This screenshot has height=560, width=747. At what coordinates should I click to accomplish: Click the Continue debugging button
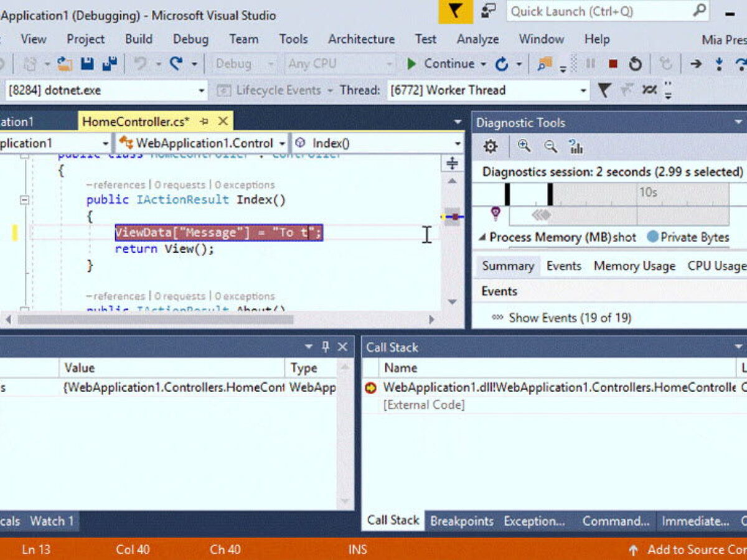(441, 63)
